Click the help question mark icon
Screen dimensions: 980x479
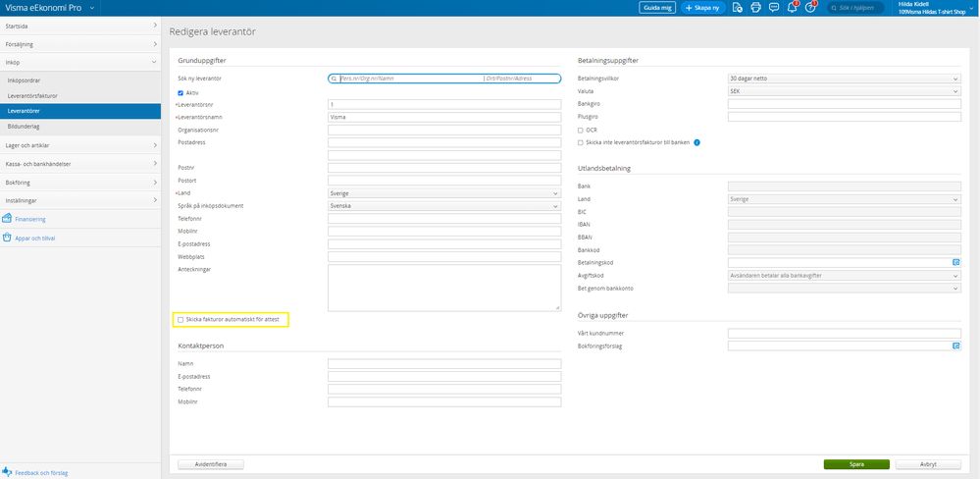(810, 8)
